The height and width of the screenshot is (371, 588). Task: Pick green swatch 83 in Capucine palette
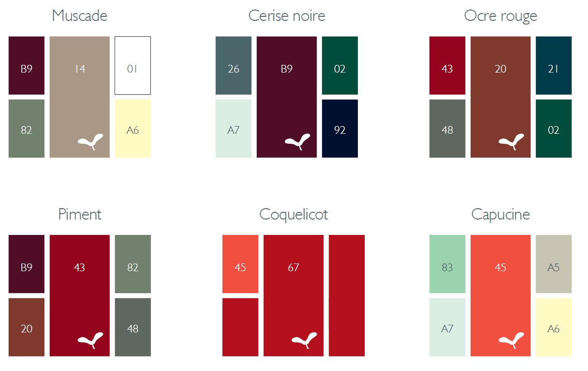tap(448, 264)
